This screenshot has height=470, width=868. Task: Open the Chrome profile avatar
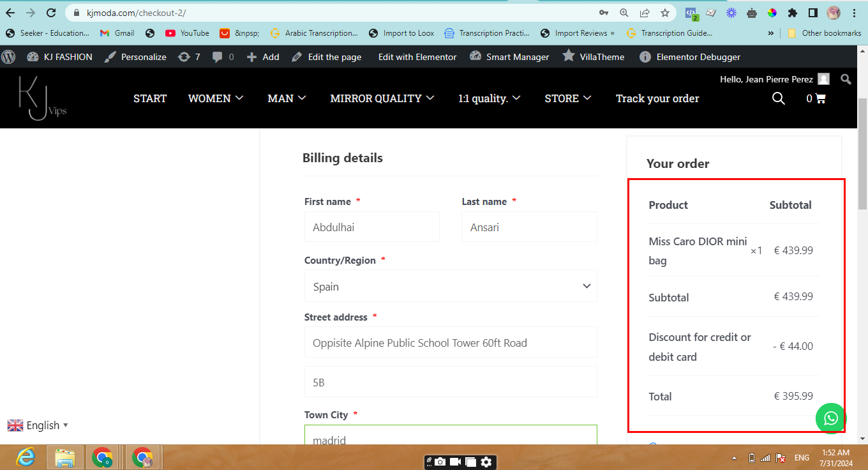click(x=834, y=13)
